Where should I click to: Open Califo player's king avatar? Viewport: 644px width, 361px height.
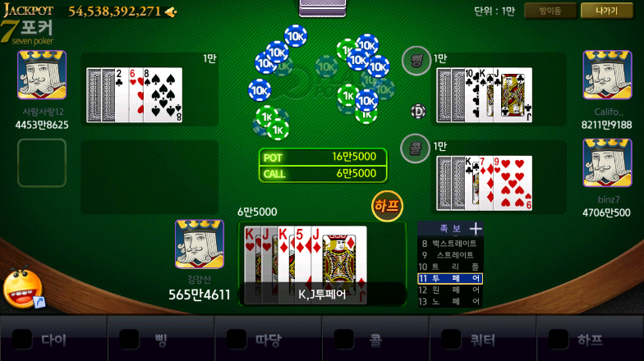click(608, 75)
